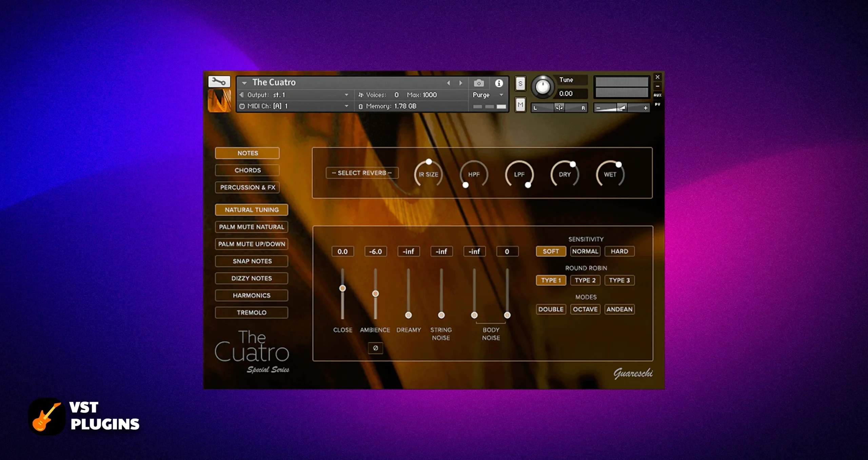Toggle the PV button
The width and height of the screenshot is (868, 460).
(657, 104)
